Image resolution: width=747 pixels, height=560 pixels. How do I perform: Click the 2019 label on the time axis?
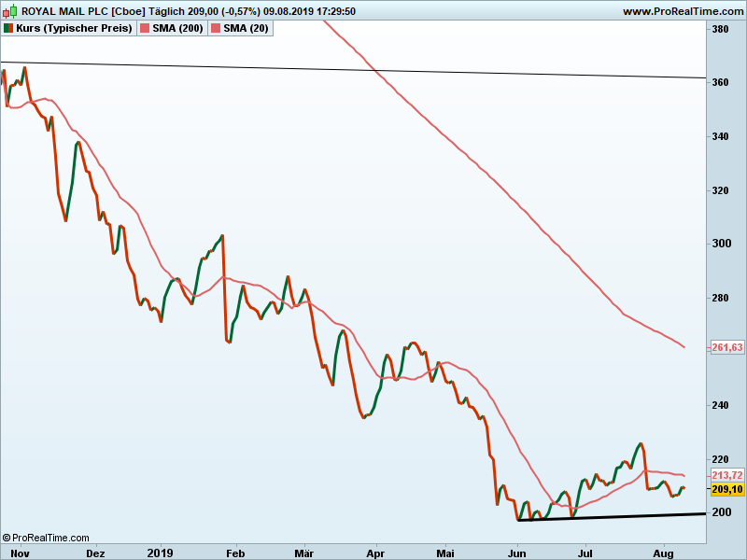coord(162,553)
